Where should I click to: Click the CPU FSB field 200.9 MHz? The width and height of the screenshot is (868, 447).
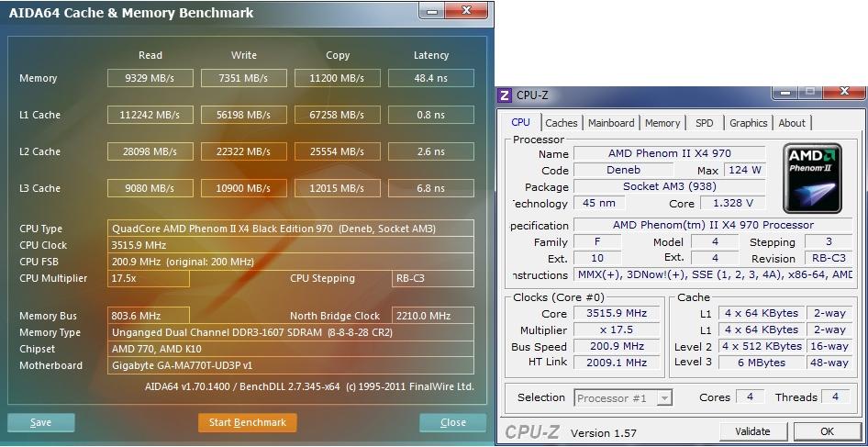pyautogui.click(x=291, y=262)
